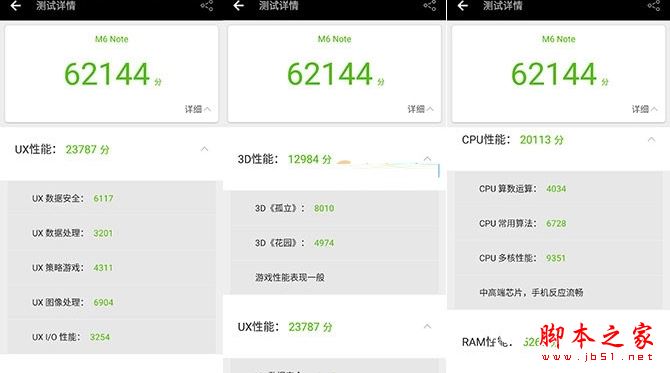This screenshot has height=373, width=670.
Task: Select UX性能 23787 分 heading in middle panel
Action: pyautogui.click(x=285, y=327)
